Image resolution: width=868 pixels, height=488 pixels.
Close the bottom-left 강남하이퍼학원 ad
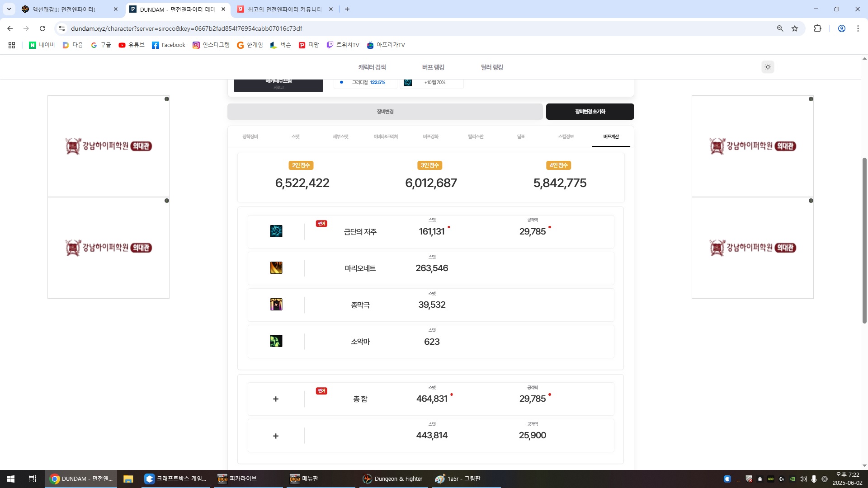pos(167,201)
